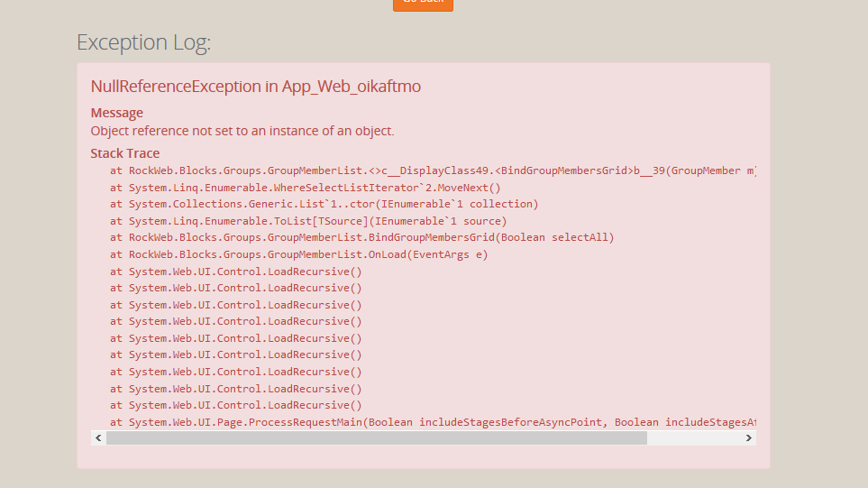
Task: Click the Exception Log heading
Action: click(143, 42)
